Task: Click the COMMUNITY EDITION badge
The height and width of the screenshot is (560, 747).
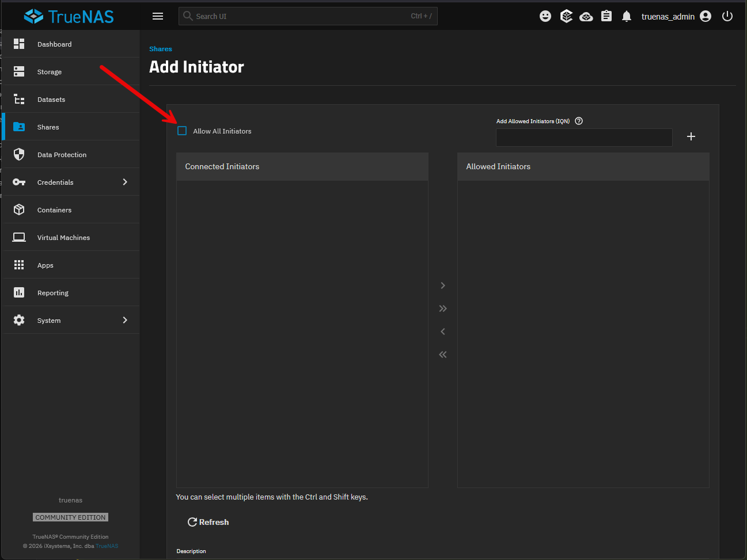Action: click(70, 517)
